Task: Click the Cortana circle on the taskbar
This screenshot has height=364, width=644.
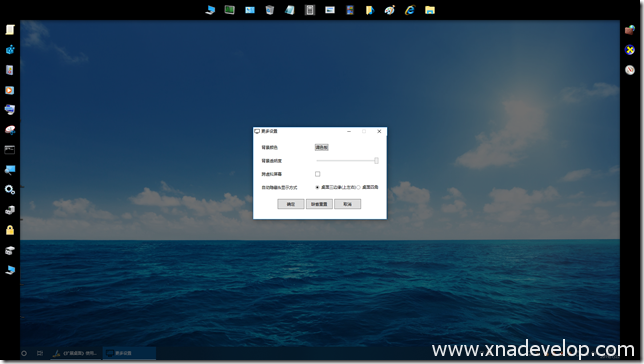Action: pyautogui.click(x=24, y=353)
